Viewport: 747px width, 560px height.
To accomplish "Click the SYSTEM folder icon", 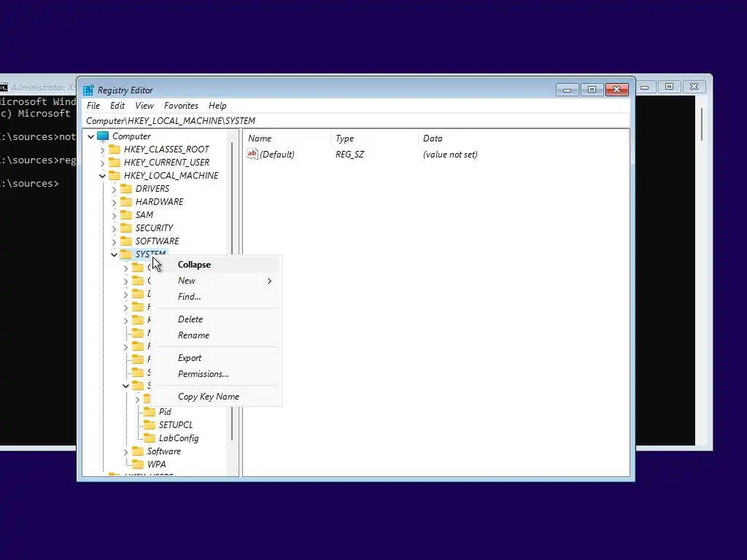I will (125, 254).
